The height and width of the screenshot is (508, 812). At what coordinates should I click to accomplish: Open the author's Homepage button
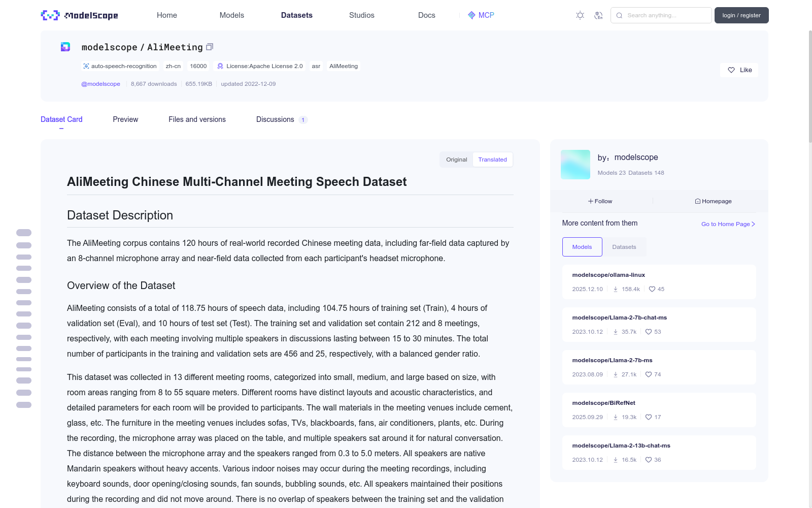pos(714,201)
